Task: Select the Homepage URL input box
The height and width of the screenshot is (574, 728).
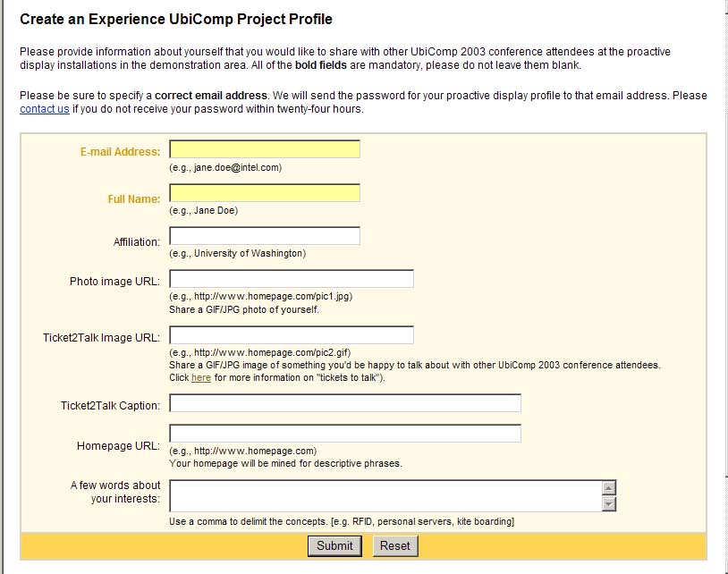Action: coord(345,434)
